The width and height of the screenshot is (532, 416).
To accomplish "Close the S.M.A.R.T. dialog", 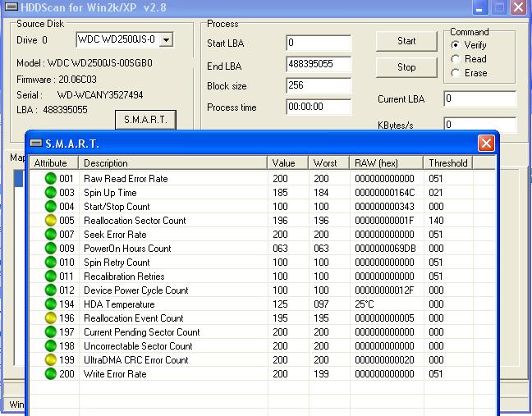I will (486, 143).
